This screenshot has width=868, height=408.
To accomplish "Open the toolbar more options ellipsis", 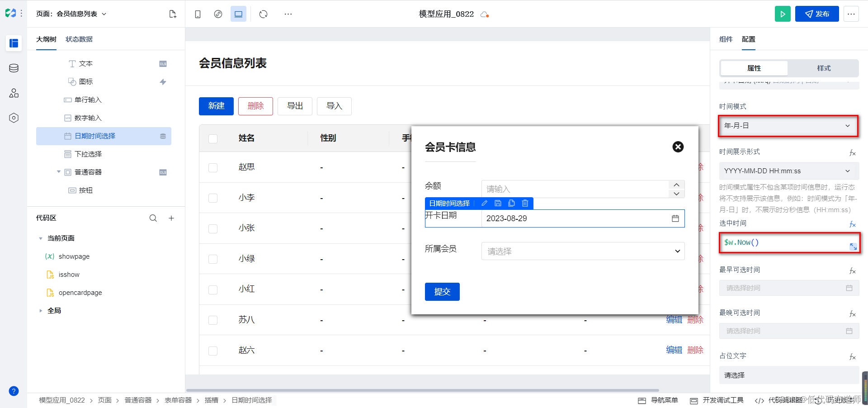I will coord(288,14).
